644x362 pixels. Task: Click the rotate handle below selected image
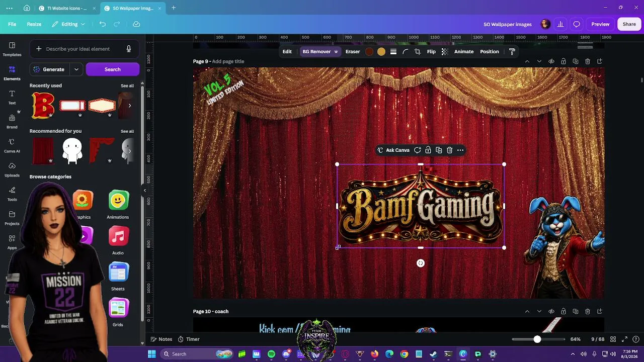click(x=421, y=263)
